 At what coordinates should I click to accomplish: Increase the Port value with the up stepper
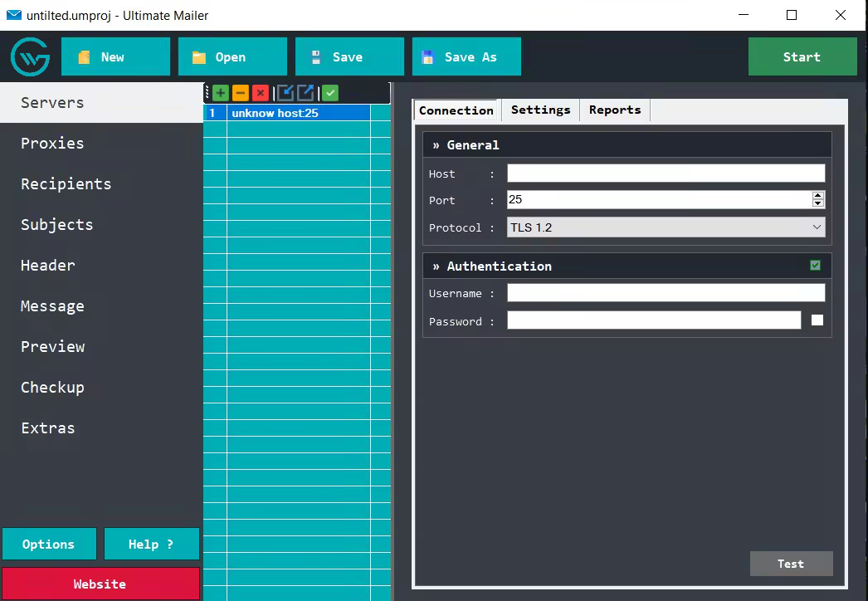tap(817, 195)
